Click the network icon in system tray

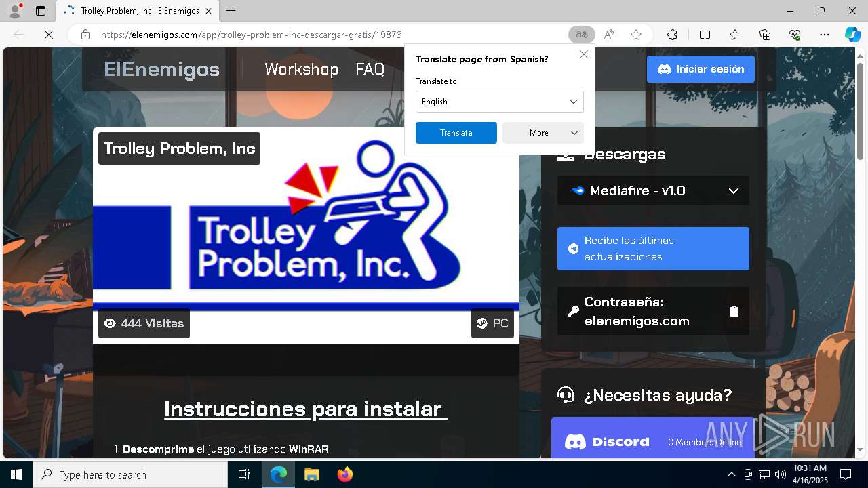tap(764, 474)
